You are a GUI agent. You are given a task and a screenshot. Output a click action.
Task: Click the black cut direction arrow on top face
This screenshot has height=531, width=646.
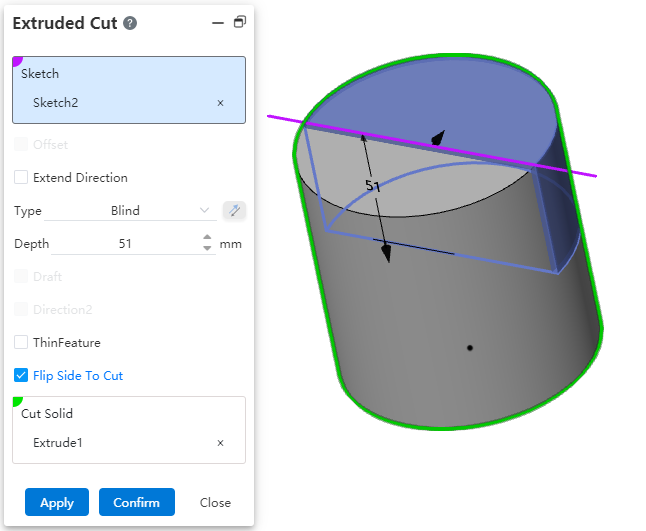click(x=438, y=138)
